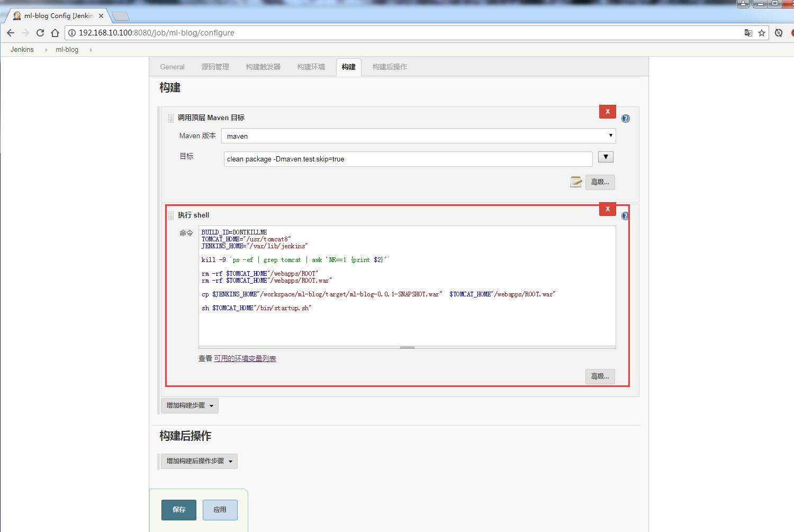Click the BUILD_ID=DONTKILLME line
The height and width of the screenshot is (532, 794).
(234, 232)
